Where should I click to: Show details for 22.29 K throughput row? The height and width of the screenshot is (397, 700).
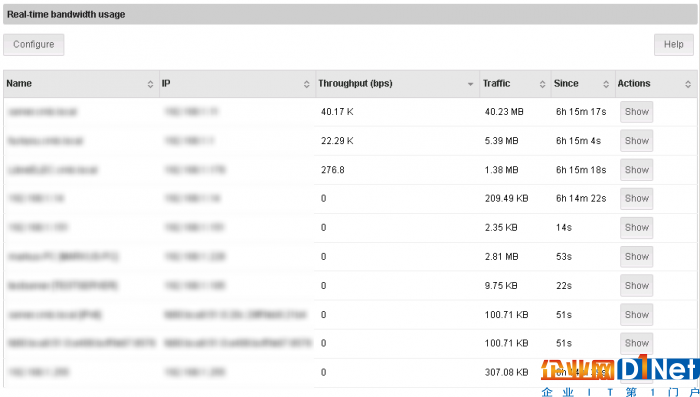click(x=637, y=141)
